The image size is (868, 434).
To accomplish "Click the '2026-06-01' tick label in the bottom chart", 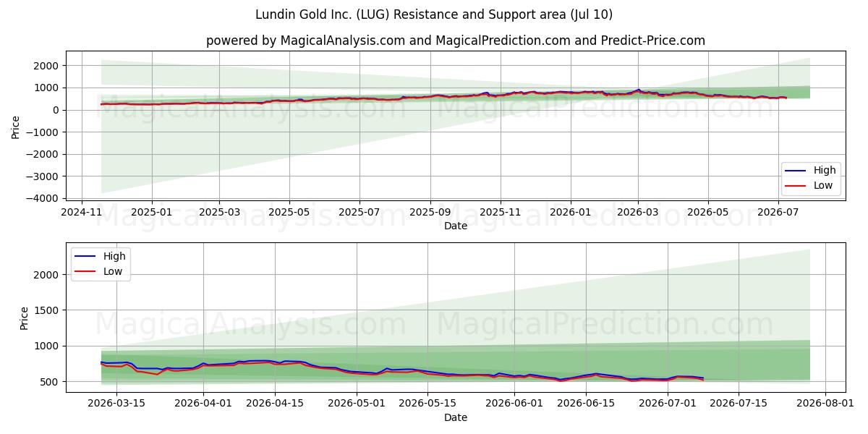I will click(x=514, y=404).
